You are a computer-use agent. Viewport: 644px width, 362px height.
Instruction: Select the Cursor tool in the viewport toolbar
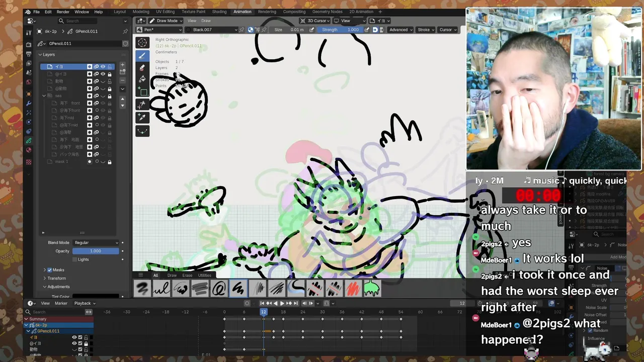pyautogui.click(x=142, y=43)
